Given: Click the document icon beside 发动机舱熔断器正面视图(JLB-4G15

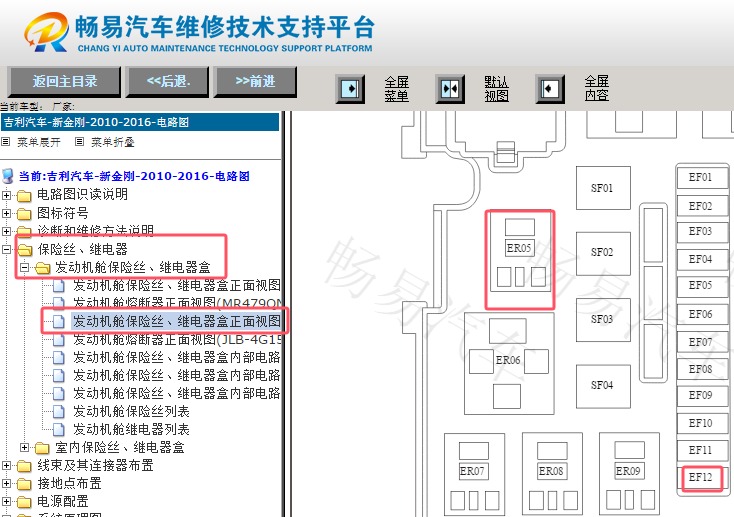Looking at the screenshot, I should tap(59, 340).
